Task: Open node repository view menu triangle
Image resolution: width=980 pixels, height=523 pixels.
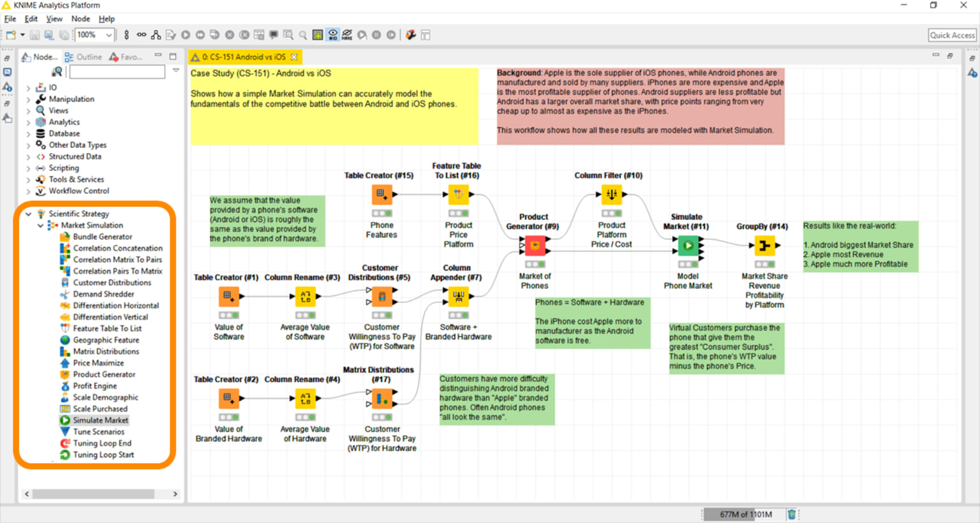Action: coord(176,71)
